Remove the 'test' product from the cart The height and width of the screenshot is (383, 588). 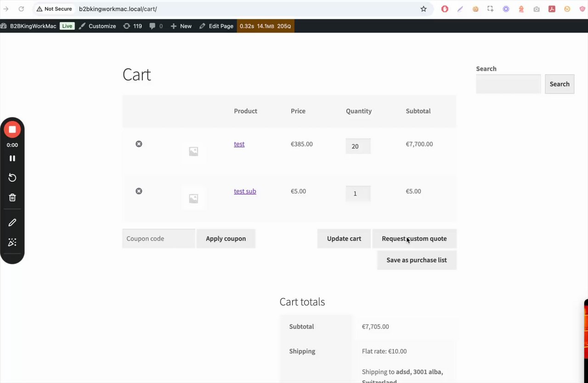coord(139,144)
